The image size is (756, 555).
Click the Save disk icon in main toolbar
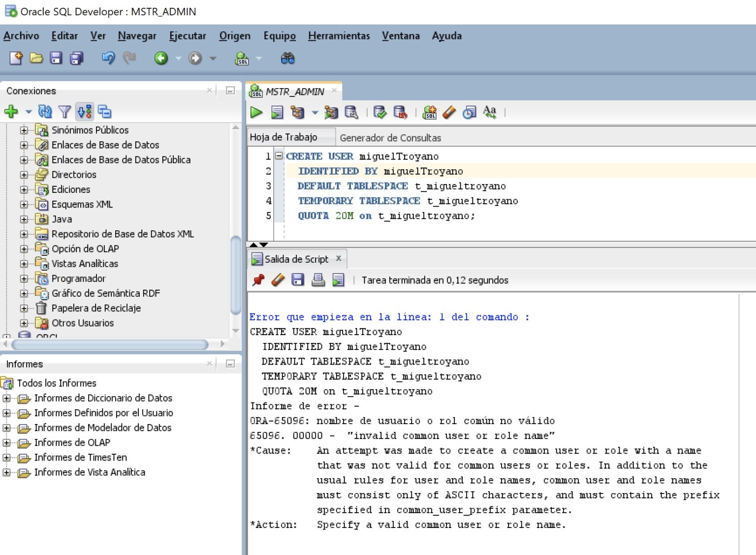(x=56, y=58)
